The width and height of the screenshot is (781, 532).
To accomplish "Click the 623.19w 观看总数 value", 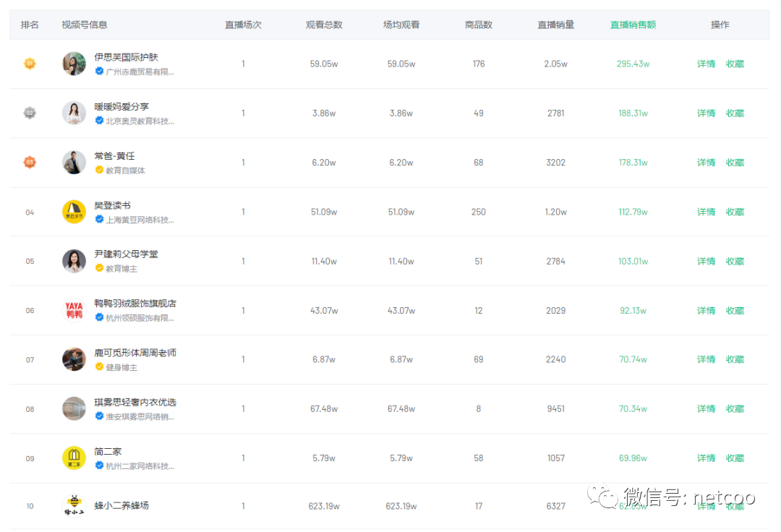I will (324, 506).
